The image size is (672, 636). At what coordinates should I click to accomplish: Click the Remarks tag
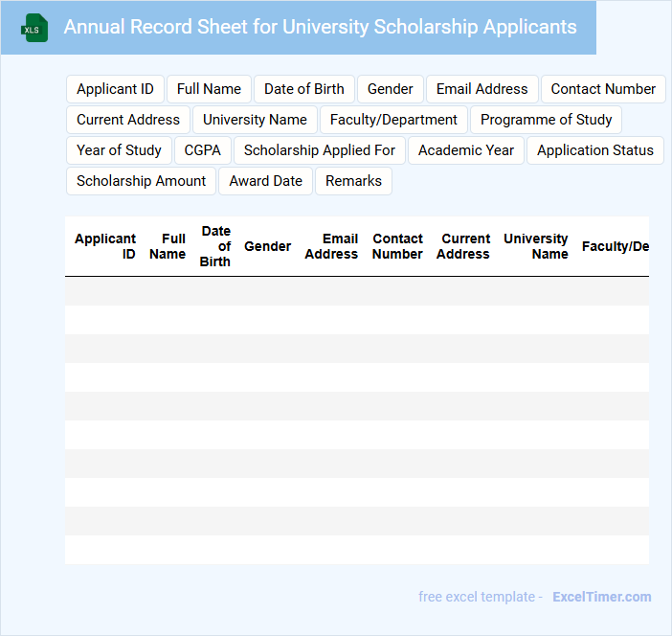[x=353, y=181]
